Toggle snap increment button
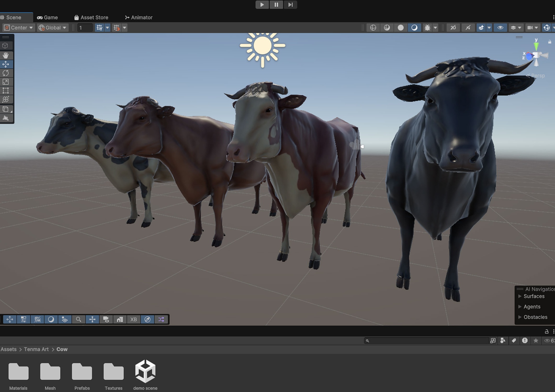The image size is (555, 392). 116,27
